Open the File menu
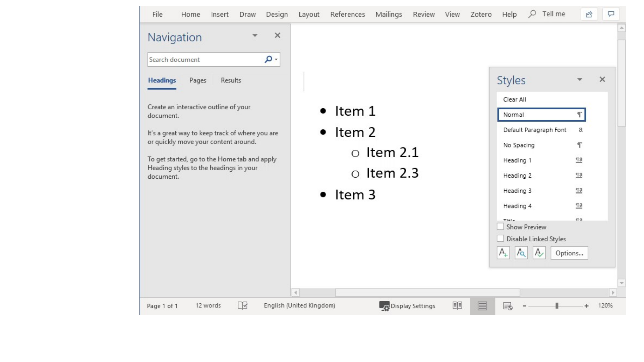Viewport: 644px width, 362px height. tap(157, 14)
